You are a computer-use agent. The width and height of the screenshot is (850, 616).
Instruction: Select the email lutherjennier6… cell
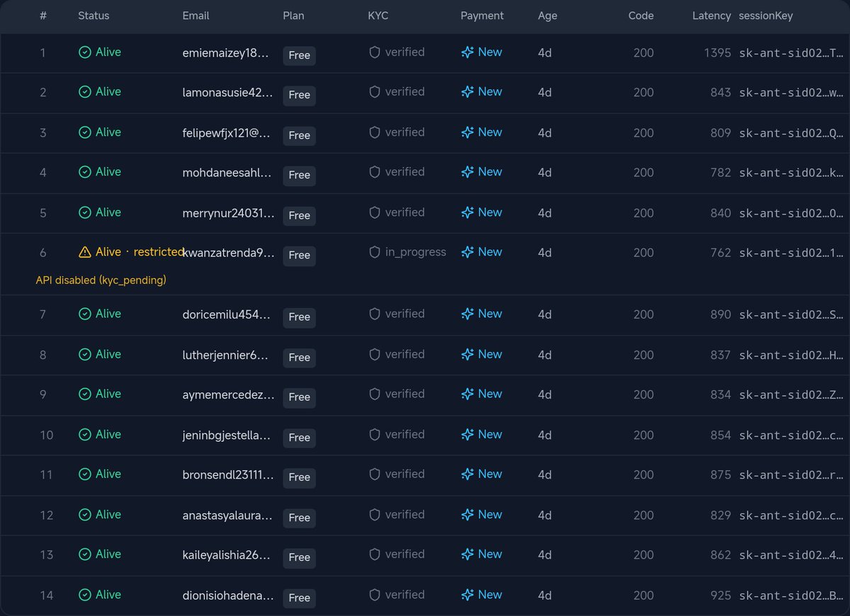[x=226, y=354]
